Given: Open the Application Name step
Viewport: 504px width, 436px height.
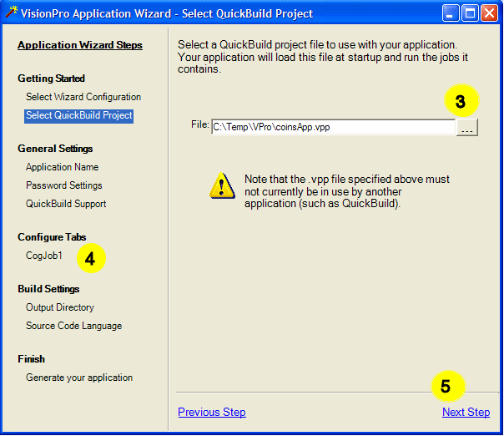Looking at the screenshot, I should click(62, 167).
